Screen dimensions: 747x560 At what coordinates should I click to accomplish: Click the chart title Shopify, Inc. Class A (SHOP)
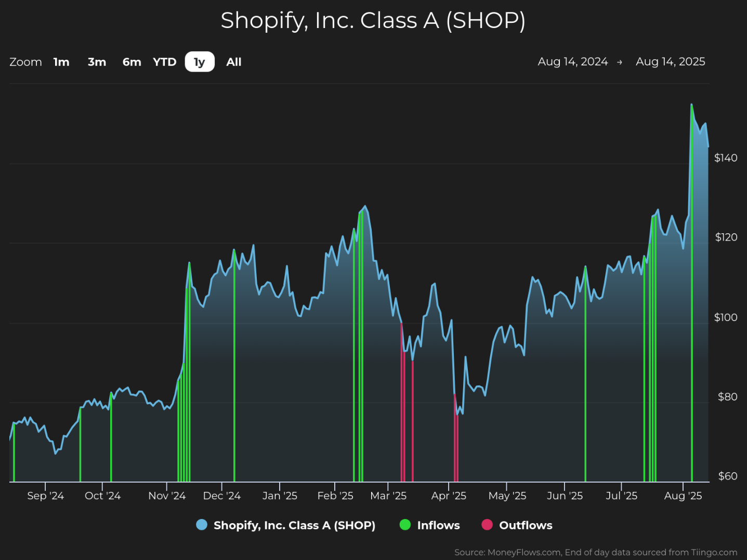click(x=373, y=21)
